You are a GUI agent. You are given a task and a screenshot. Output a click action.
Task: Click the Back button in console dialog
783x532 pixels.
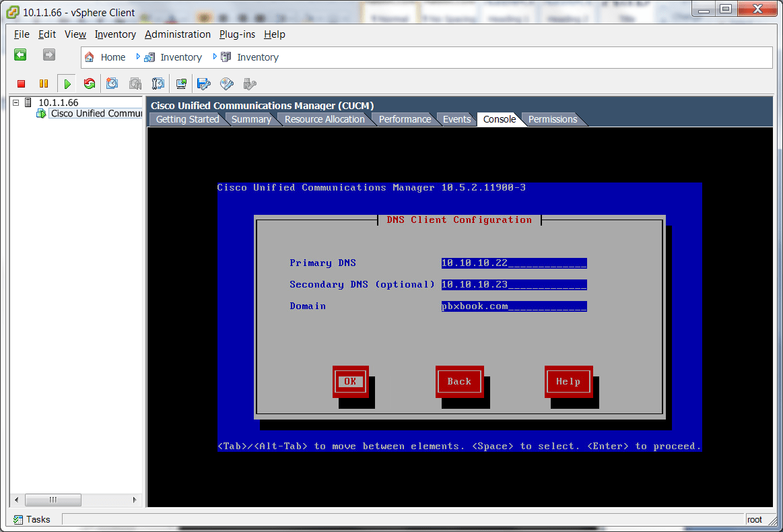click(459, 382)
